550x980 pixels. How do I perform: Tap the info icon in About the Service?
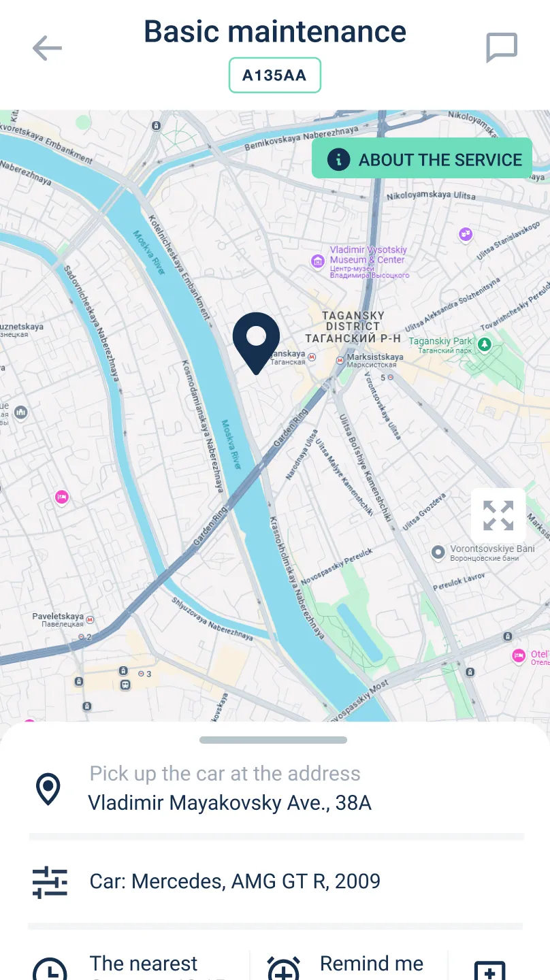tap(338, 159)
